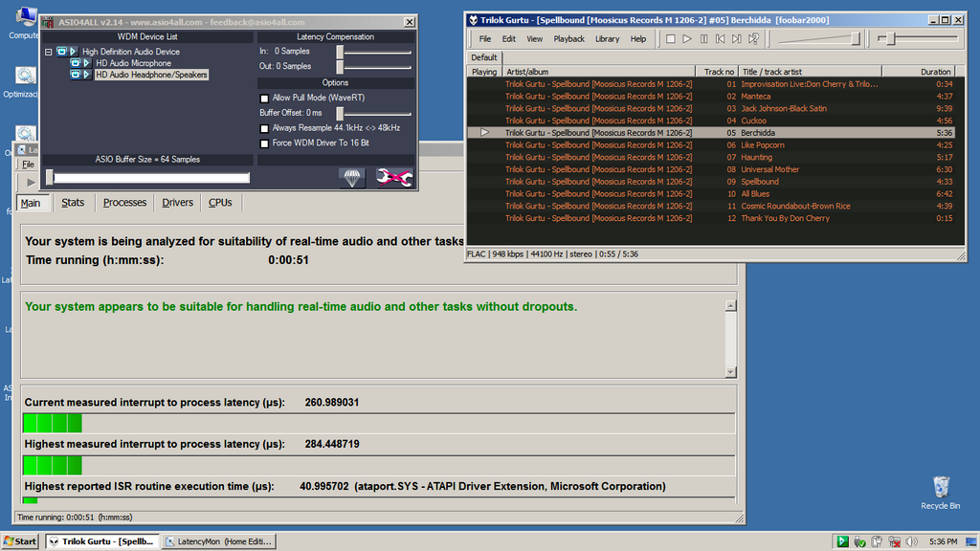The width and height of the screenshot is (980, 551).
Task: Collapse the High Definition Audio Device tree
Action: [48, 52]
